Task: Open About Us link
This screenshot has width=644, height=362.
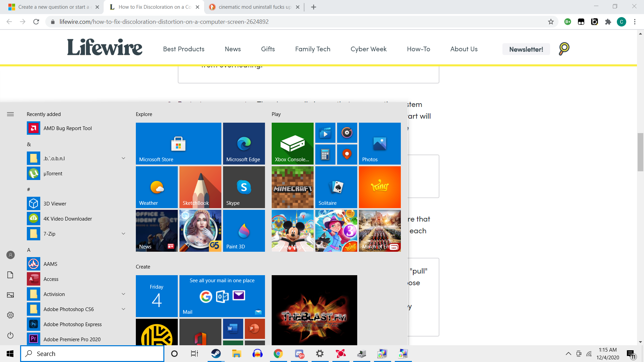Action: pyautogui.click(x=464, y=49)
